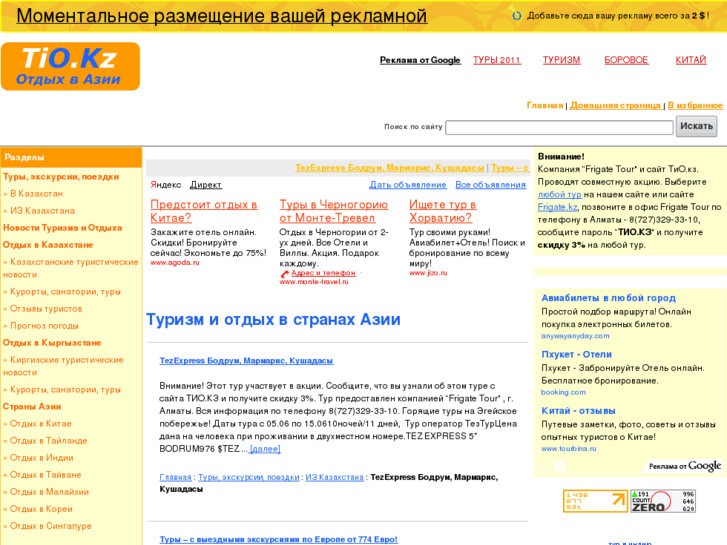Click Туры, экскурсии, поездки breadcrumb
727x545 pixels.
(249, 477)
